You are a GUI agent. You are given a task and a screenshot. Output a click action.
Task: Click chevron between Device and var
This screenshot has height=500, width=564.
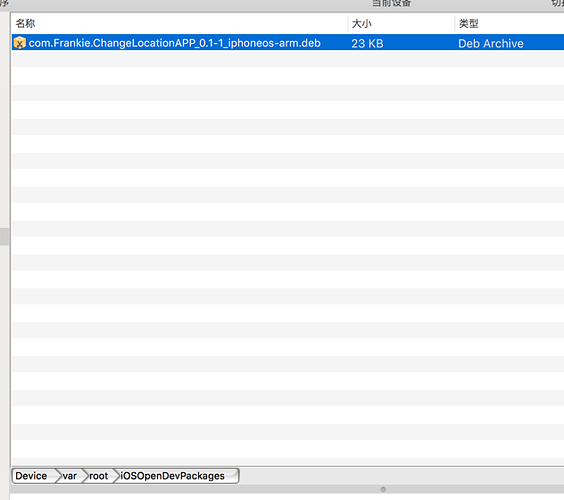pyautogui.click(x=58, y=476)
